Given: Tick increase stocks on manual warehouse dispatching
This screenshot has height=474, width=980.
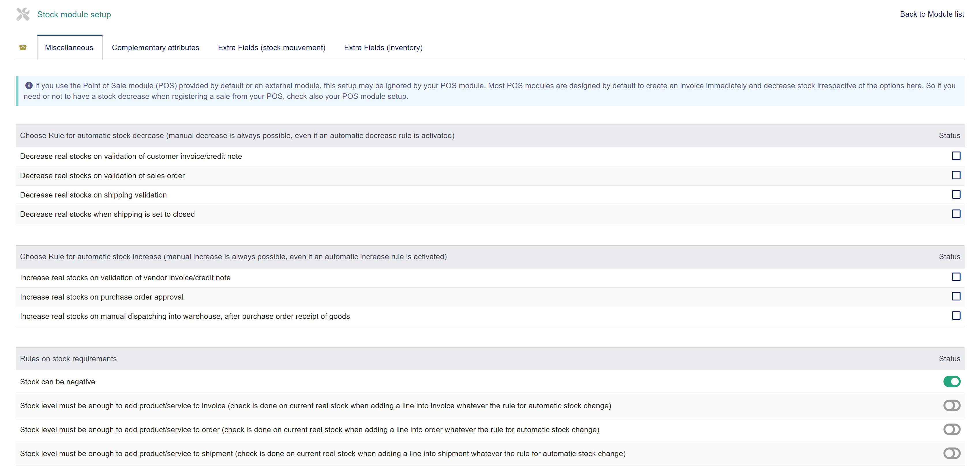Looking at the screenshot, I should [x=956, y=316].
